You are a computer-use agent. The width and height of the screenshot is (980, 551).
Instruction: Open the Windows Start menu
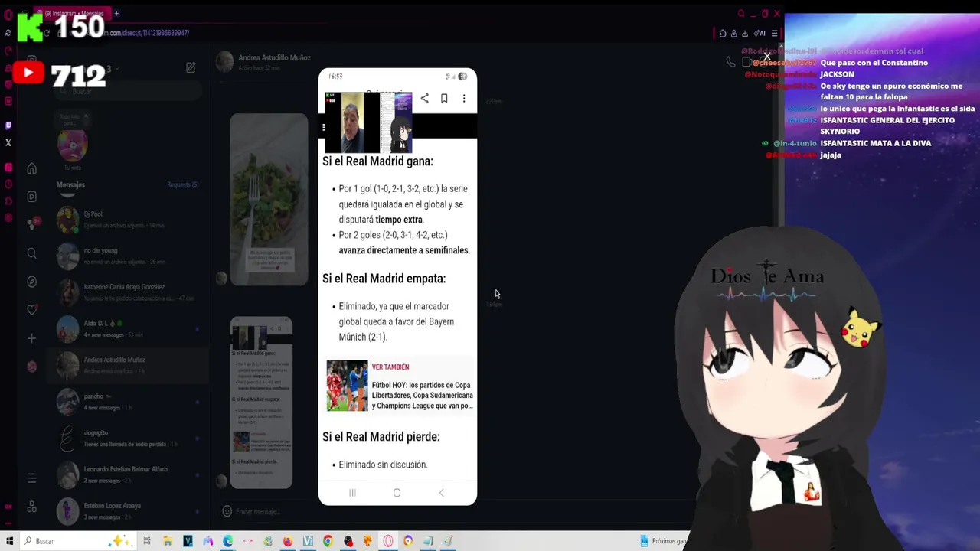9,541
